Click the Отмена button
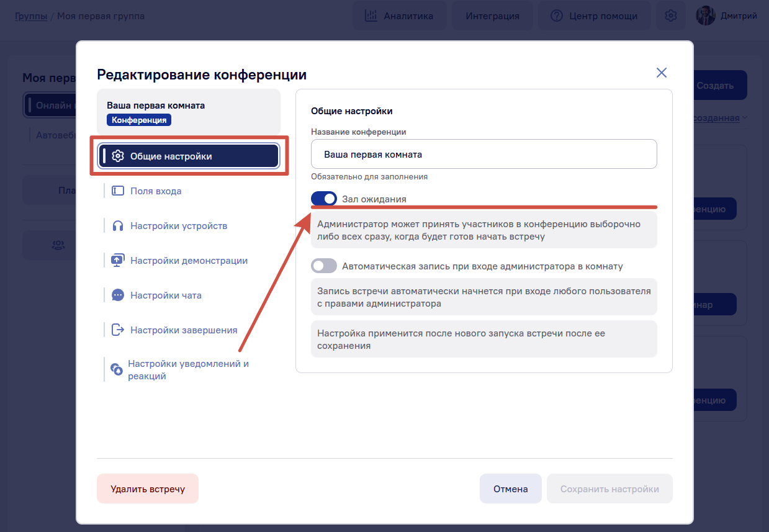 (x=511, y=489)
